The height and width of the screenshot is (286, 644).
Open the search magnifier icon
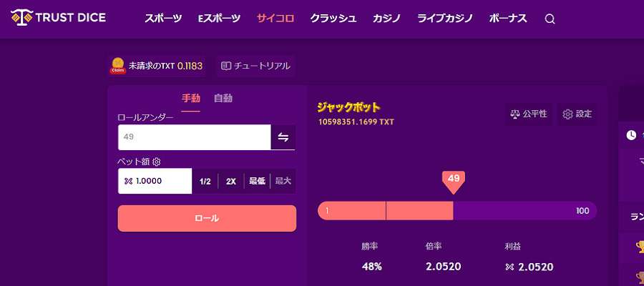point(550,19)
